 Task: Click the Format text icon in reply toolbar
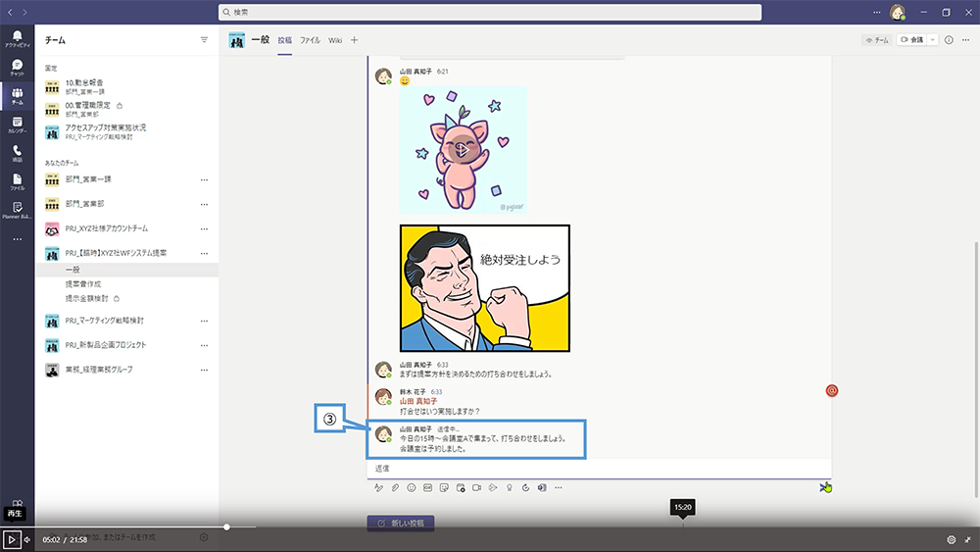pos(378,487)
